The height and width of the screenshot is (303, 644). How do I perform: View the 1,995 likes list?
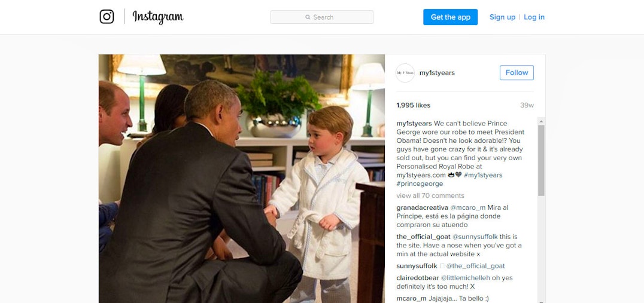coord(413,105)
